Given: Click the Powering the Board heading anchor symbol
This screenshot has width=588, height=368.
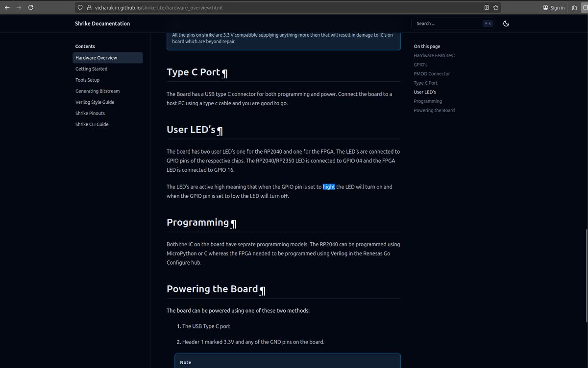Looking at the screenshot, I should click(x=262, y=290).
